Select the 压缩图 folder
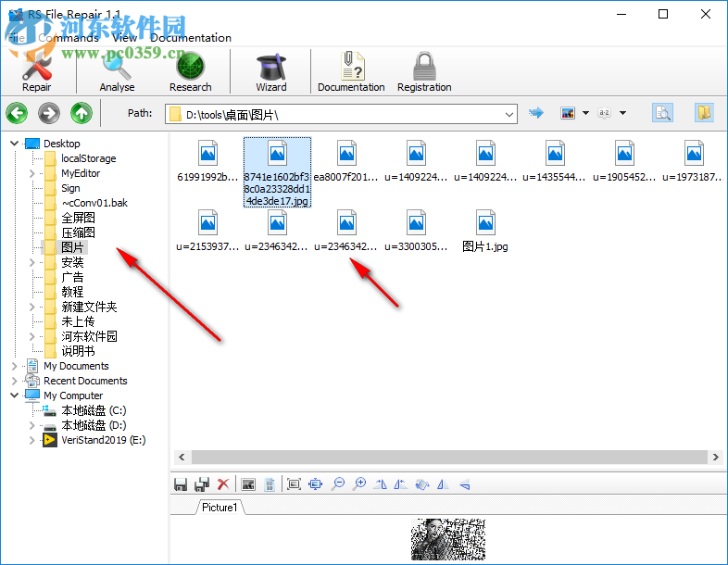 (x=78, y=232)
